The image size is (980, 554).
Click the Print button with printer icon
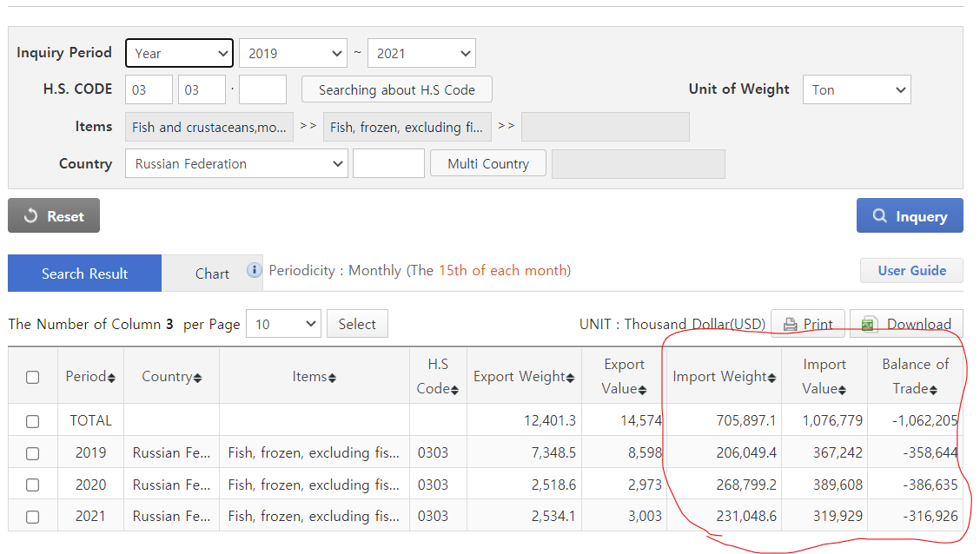808,325
